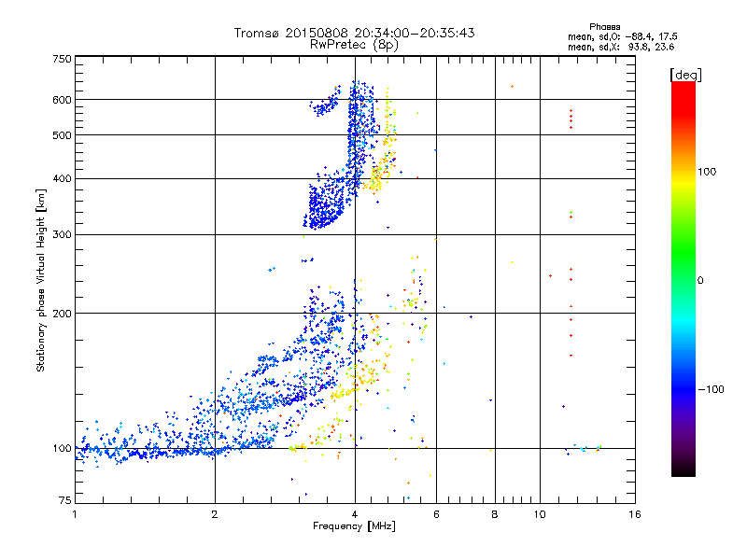This screenshot has width=747, height=560.
Task: Click the y-axis tick label 400
Action: pyautogui.click(x=62, y=179)
